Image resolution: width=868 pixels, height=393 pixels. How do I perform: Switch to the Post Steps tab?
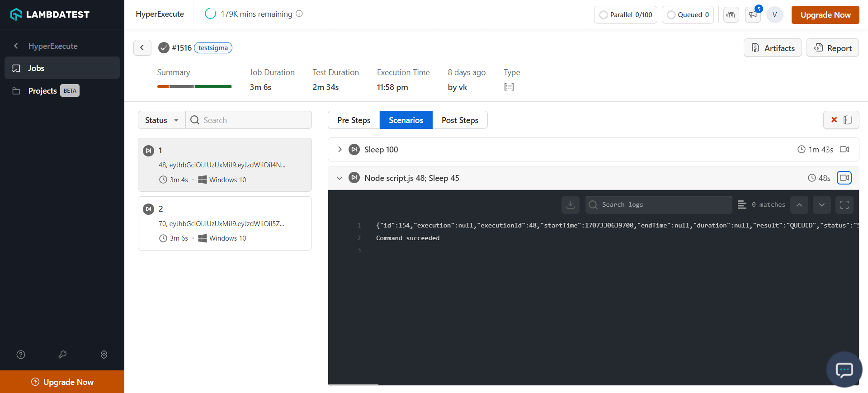[x=460, y=120]
